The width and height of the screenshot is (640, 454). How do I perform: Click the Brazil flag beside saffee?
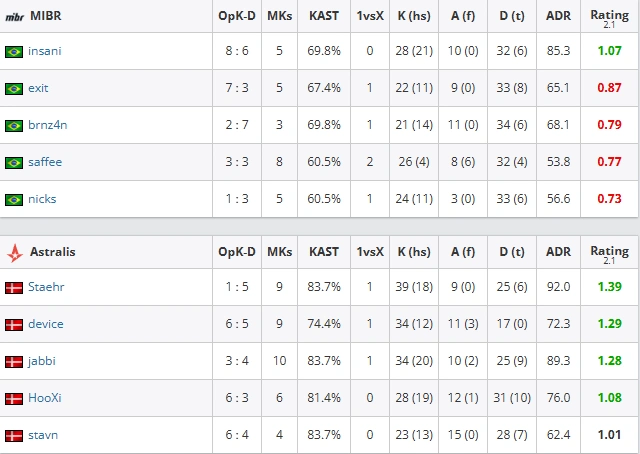point(14,163)
